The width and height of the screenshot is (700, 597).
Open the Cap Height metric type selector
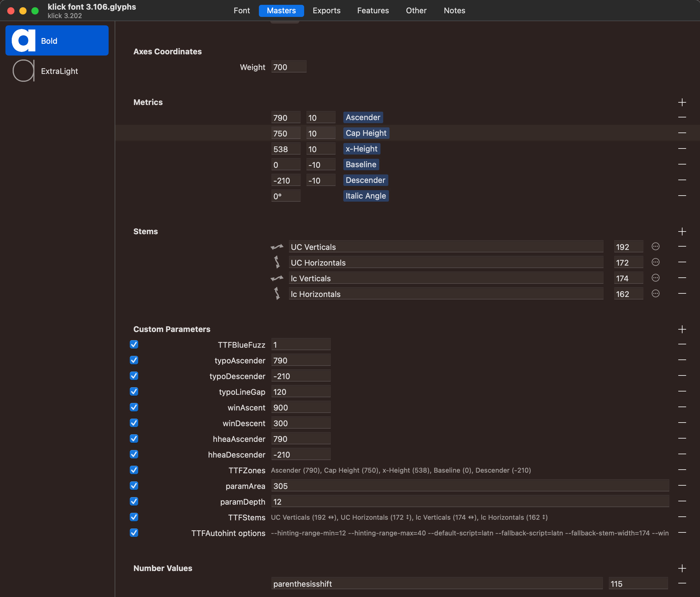(x=366, y=133)
